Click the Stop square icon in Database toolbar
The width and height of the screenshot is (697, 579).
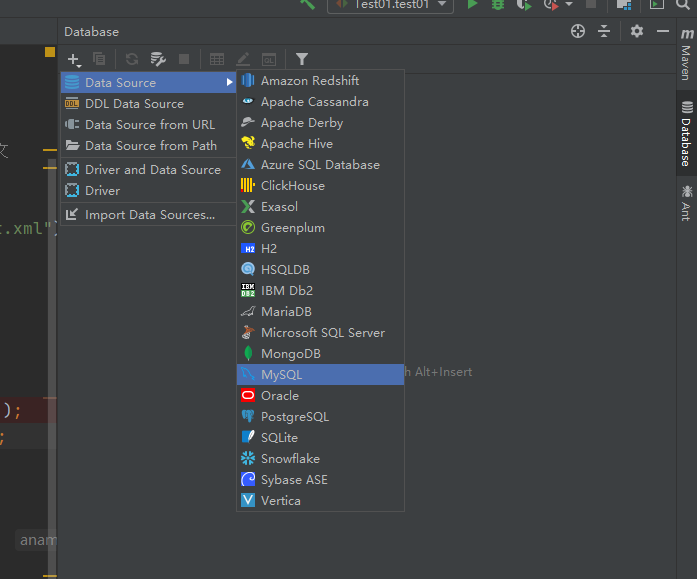pyautogui.click(x=184, y=59)
